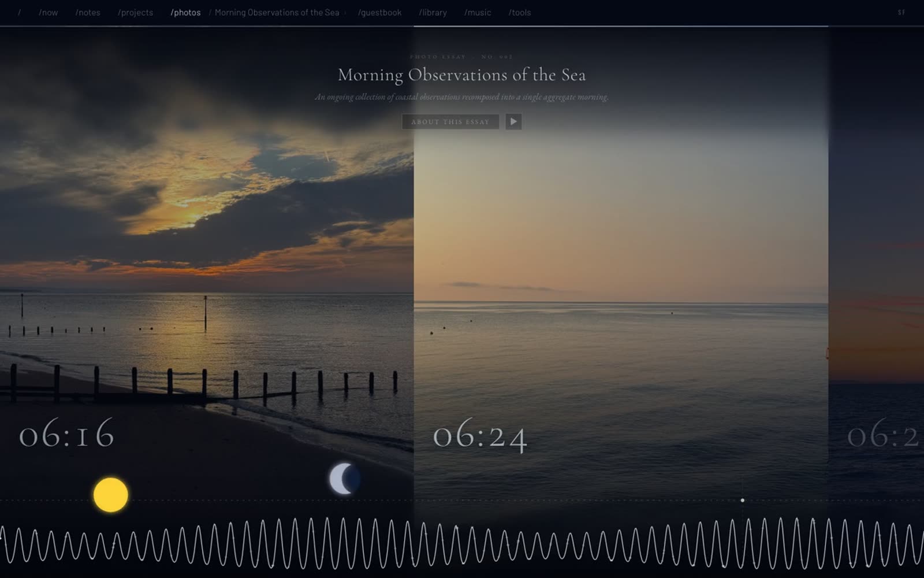Select the small white dot on the dotted timeline
Viewport: 924px width, 578px height.
(743, 500)
